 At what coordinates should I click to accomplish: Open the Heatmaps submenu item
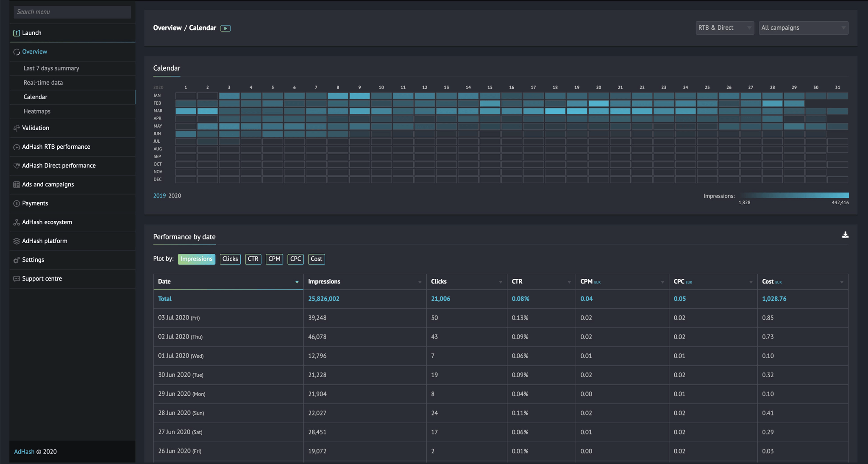point(37,111)
